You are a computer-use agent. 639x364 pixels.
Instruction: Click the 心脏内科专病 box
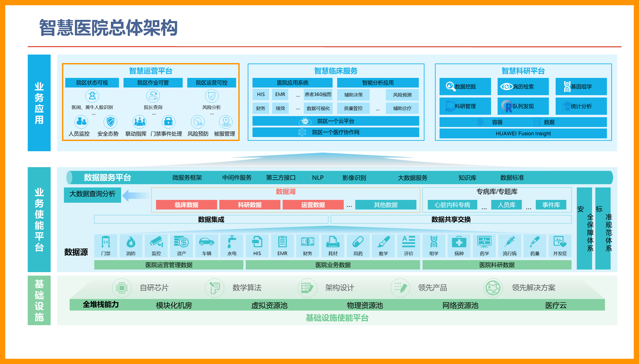452,205
